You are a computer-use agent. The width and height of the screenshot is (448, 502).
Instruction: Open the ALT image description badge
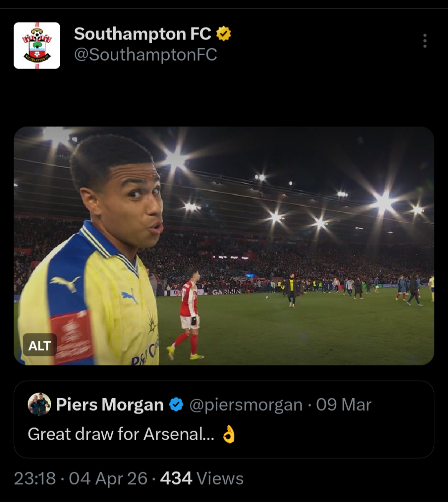pyautogui.click(x=40, y=346)
